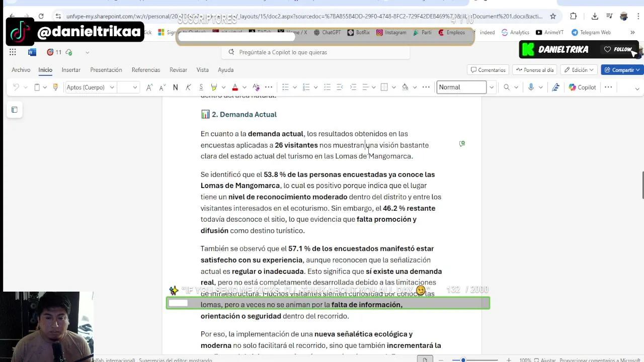Open the Edición mode dropdown
Image resolution: width=644 pixels, height=362 pixels.
tap(580, 70)
